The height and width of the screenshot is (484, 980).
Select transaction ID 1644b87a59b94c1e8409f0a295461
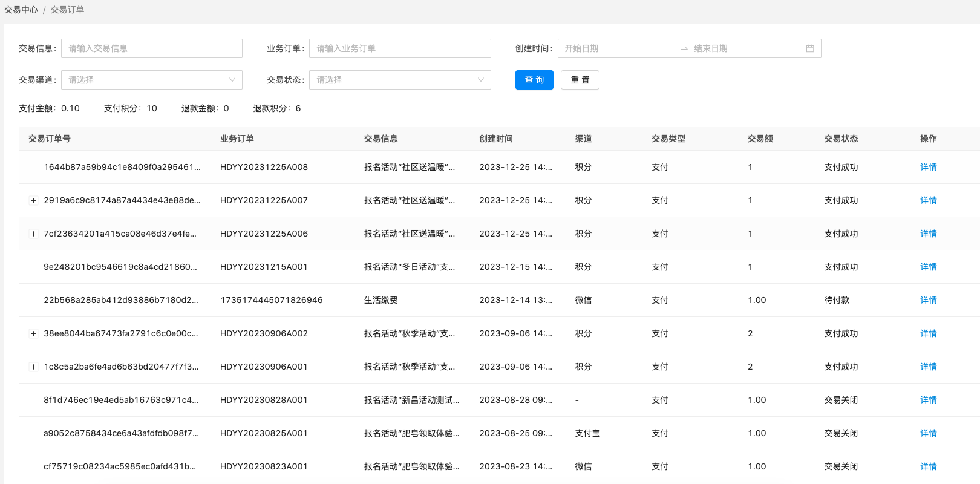coord(122,167)
